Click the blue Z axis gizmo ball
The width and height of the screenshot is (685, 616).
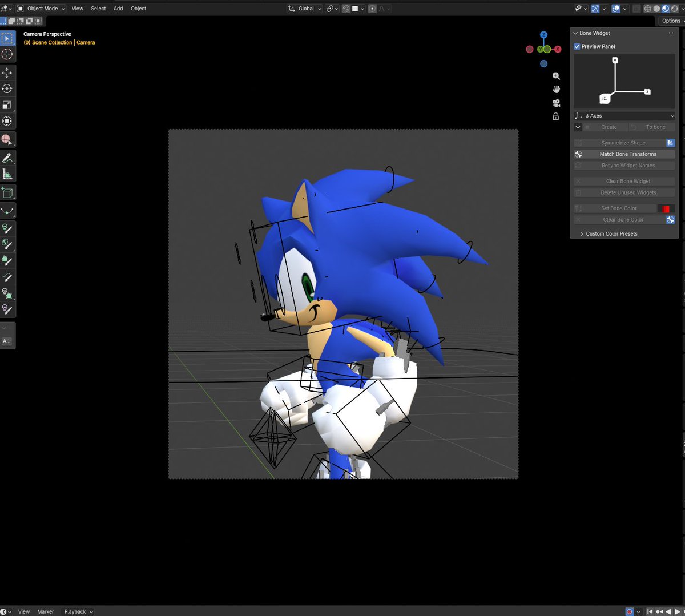[543, 35]
